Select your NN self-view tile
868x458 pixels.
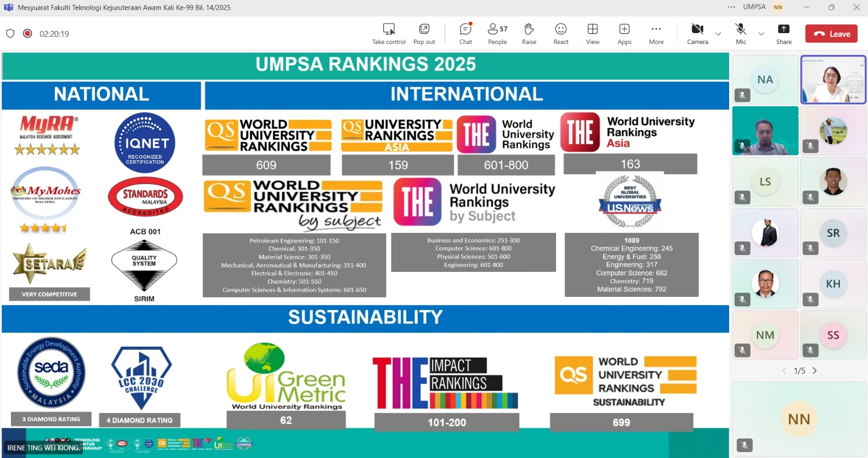(799, 419)
